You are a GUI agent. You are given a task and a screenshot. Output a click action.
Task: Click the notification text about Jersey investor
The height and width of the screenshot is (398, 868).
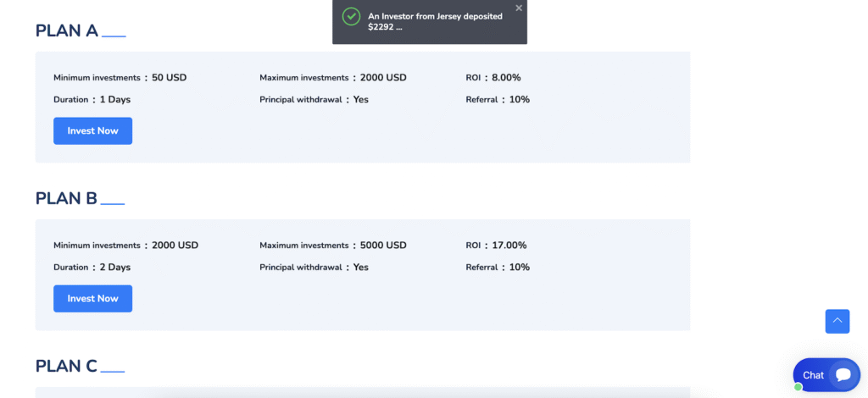[435, 21]
